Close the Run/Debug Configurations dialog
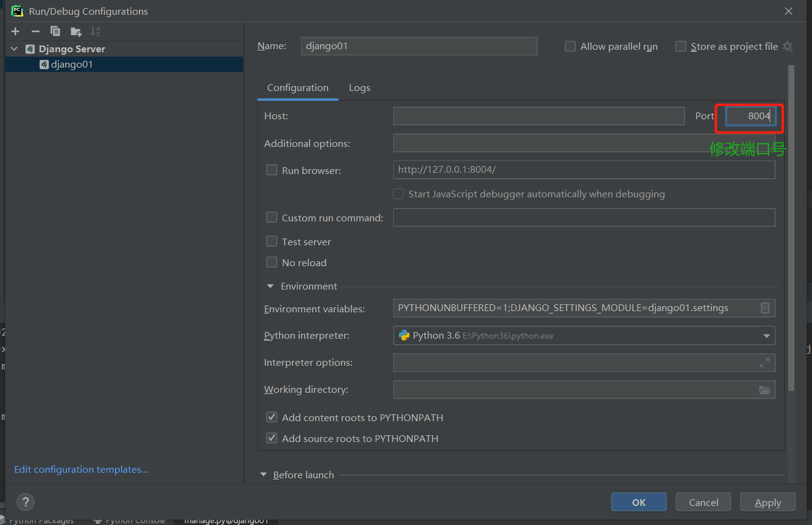Screen dimensions: 812x525 (x=789, y=11)
